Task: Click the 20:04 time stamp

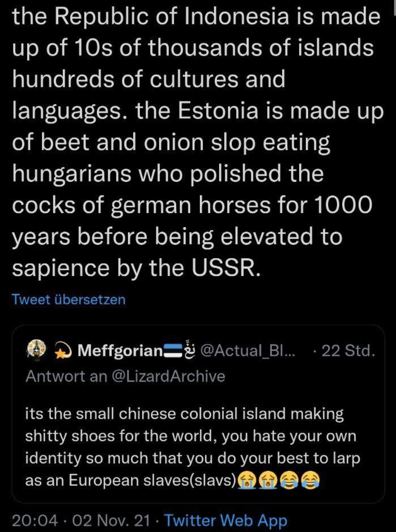Action: (x=34, y=521)
